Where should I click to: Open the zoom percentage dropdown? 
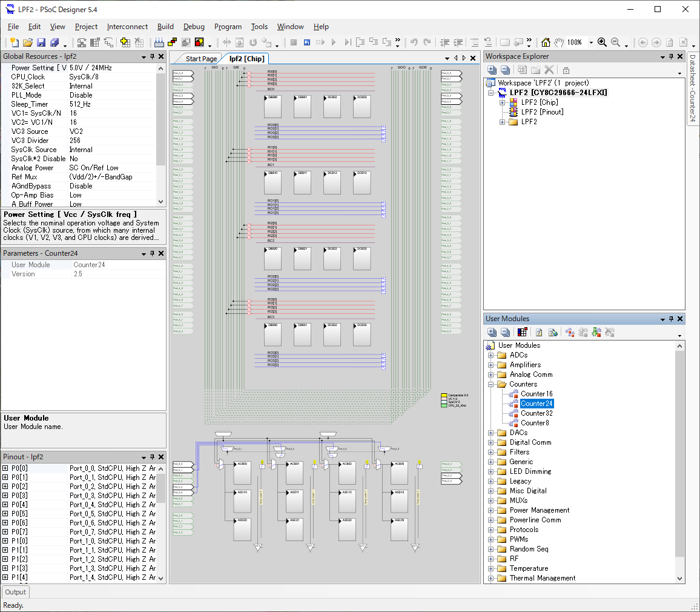[591, 42]
